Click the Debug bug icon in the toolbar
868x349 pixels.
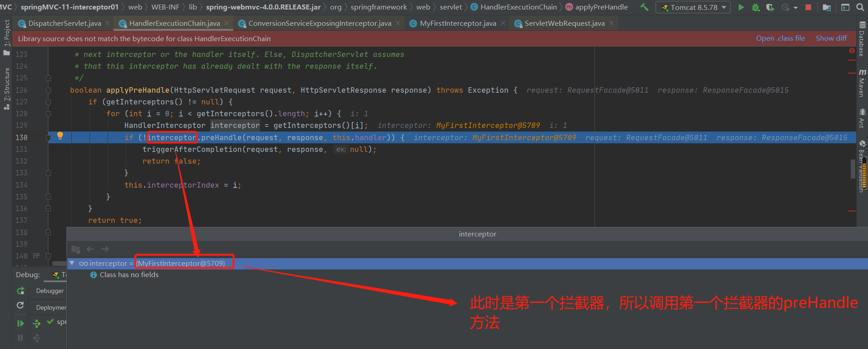point(755,7)
